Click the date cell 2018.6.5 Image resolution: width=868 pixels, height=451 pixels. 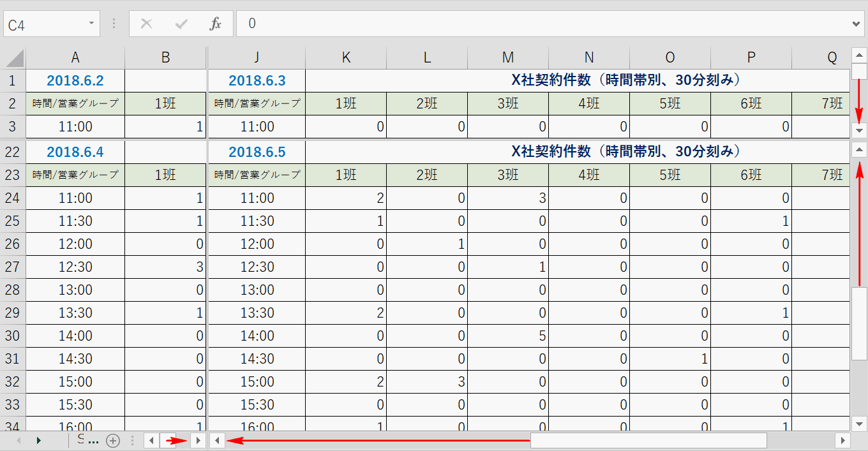click(x=257, y=152)
